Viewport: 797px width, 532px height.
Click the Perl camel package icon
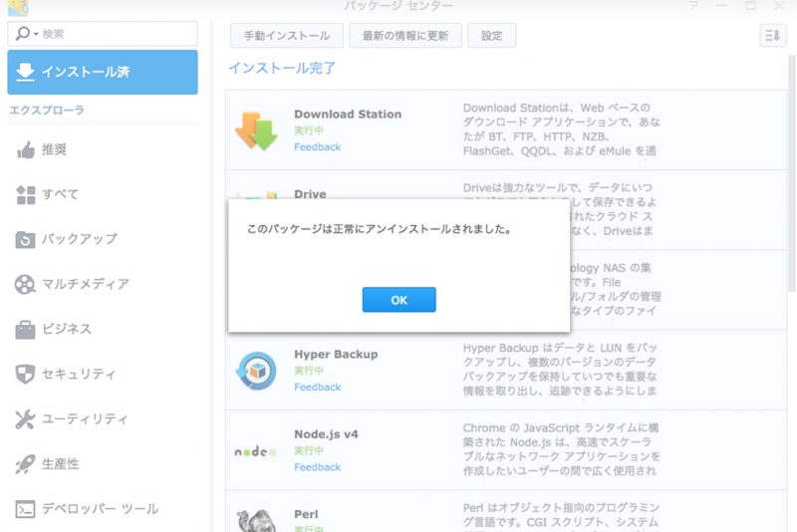click(256, 521)
